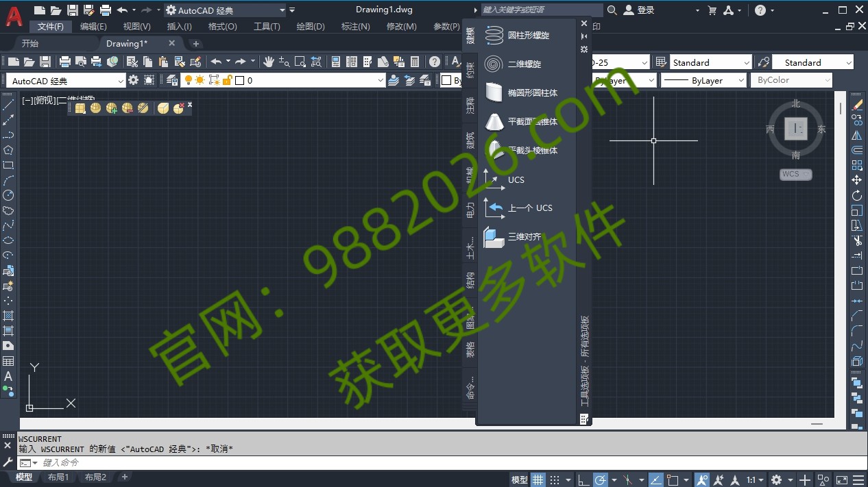Click the keyword search input box
868x487 pixels.
coord(542,10)
